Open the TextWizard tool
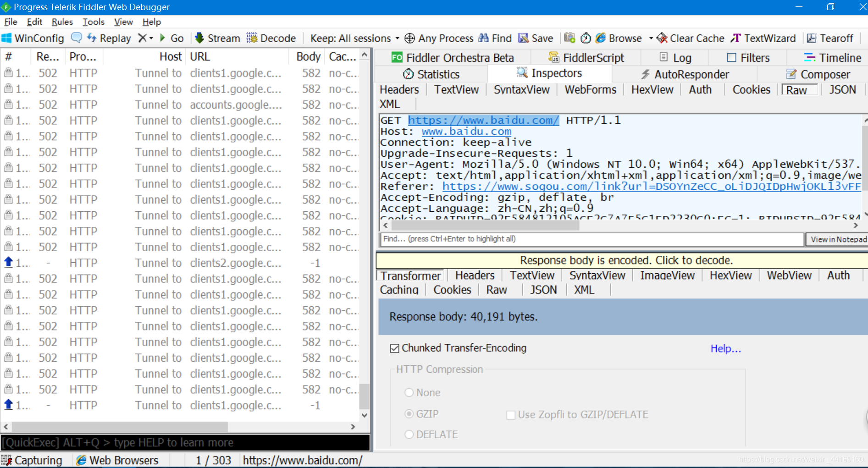The image size is (868, 468). pyautogui.click(x=763, y=39)
